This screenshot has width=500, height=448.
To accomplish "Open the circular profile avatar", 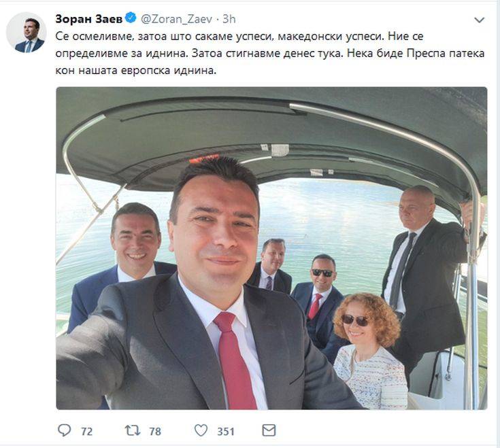I will [27, 33].
